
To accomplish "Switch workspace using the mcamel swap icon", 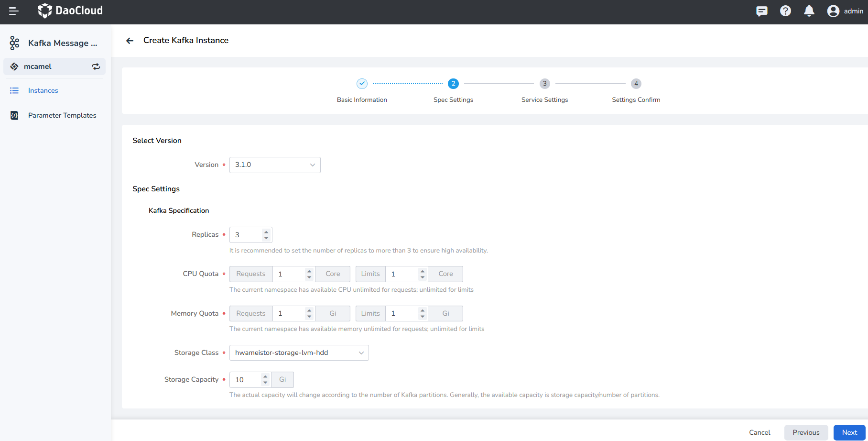I will (x=96, y=66).
